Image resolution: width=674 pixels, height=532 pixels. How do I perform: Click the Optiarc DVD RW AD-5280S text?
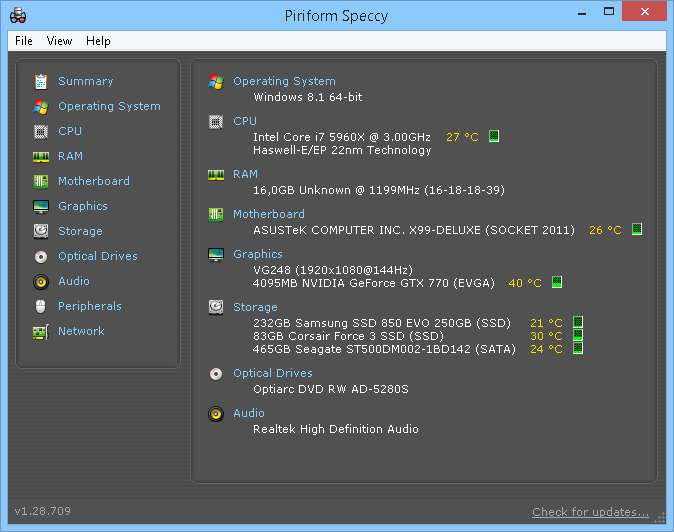coord(331,389)
